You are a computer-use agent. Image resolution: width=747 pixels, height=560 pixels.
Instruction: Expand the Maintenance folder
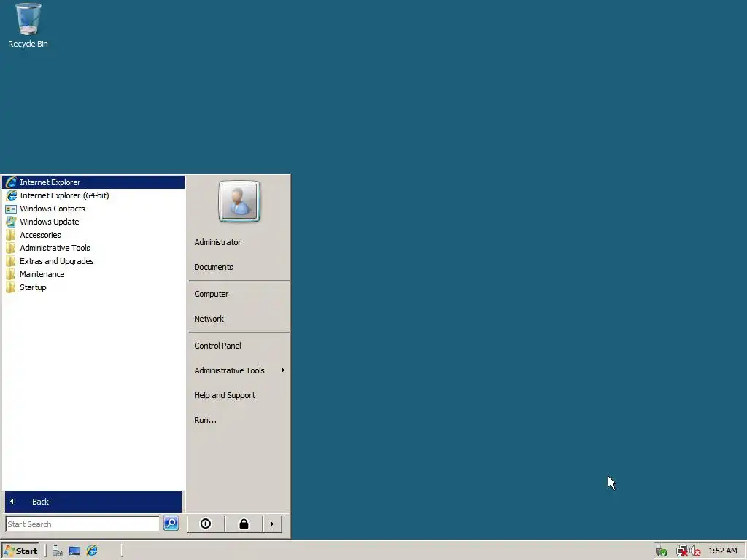point(93,274)
